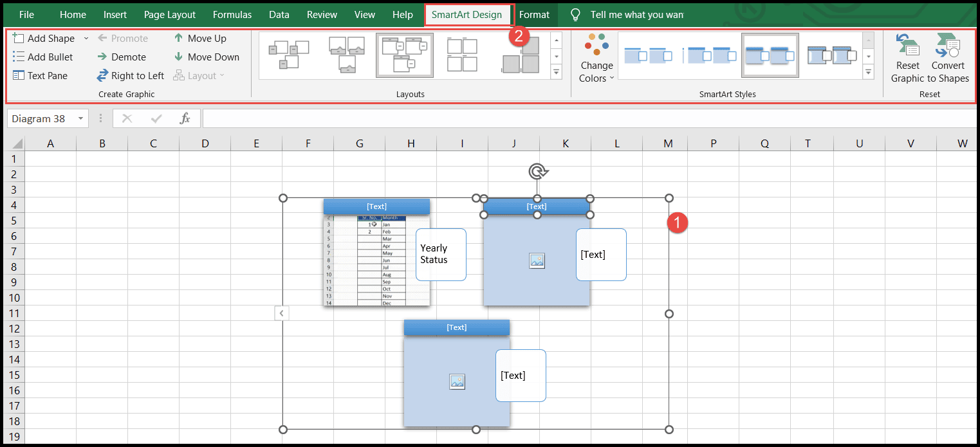
Task: Expand the Layouts gallery with More arrow
Action: (556, 72)
